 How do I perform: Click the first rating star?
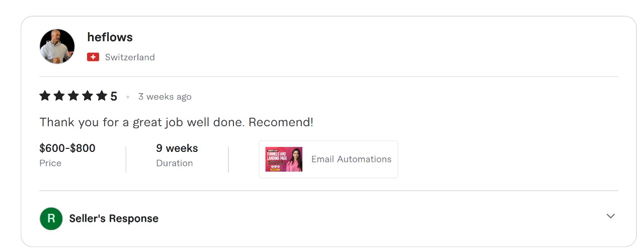[x=45, y=96]
